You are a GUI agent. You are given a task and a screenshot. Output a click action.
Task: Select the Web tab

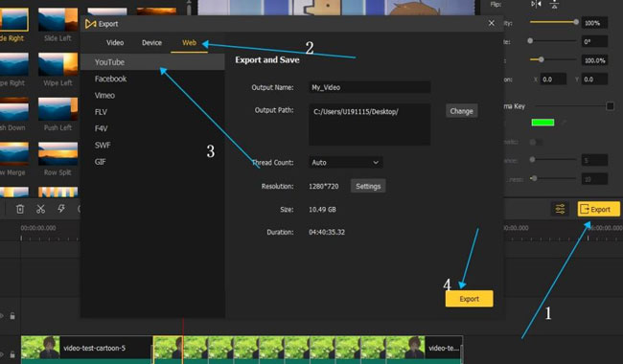(189, 42)
